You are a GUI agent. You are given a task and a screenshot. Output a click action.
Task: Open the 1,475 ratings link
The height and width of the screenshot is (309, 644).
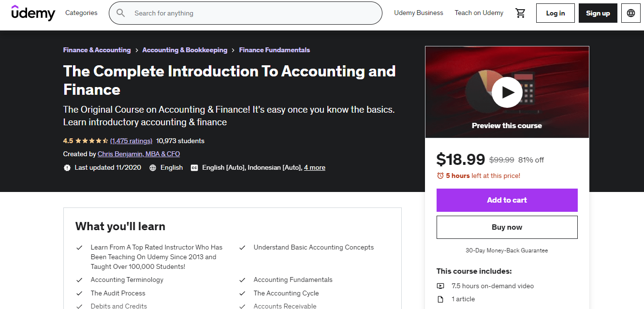pos(131,141)
